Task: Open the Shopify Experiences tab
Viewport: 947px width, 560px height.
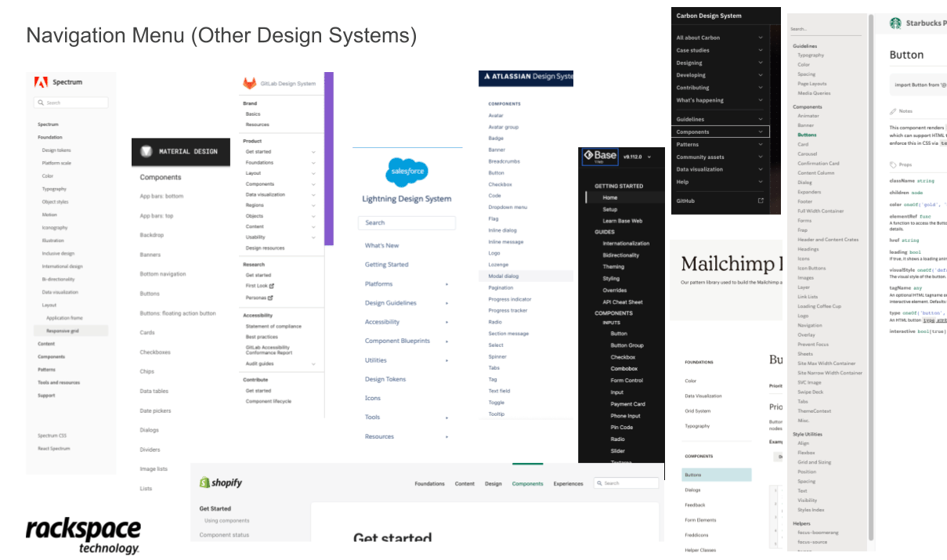Action: coord(568,484)
